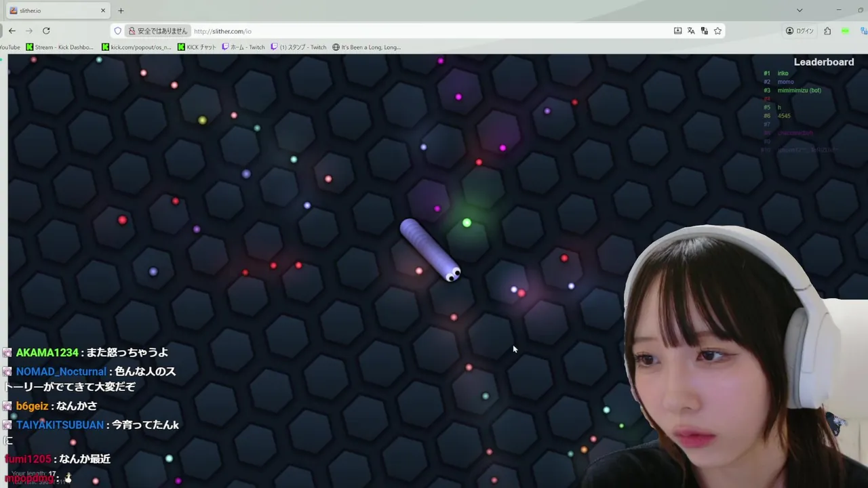
Task: Open the KICK チャット bookmark
Action: pos(197,47)
